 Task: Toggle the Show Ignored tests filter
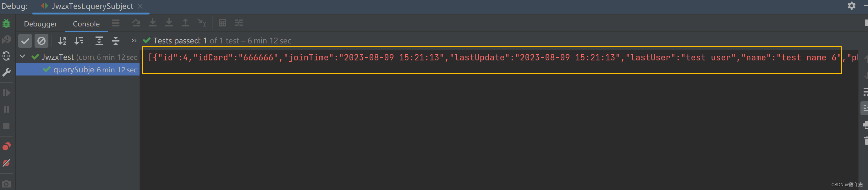[41, 41]
